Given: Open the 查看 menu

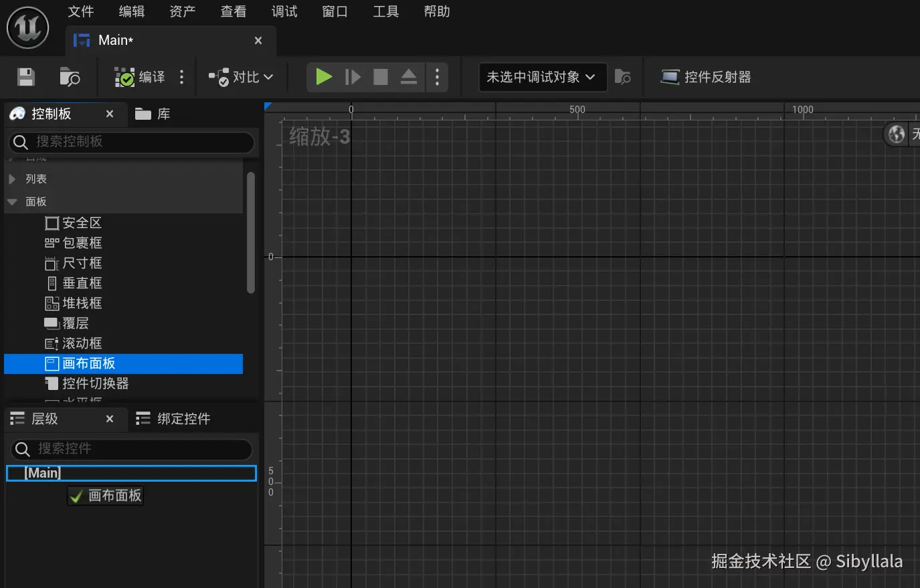Looking at the screenshot, I should tap(234, 11).
